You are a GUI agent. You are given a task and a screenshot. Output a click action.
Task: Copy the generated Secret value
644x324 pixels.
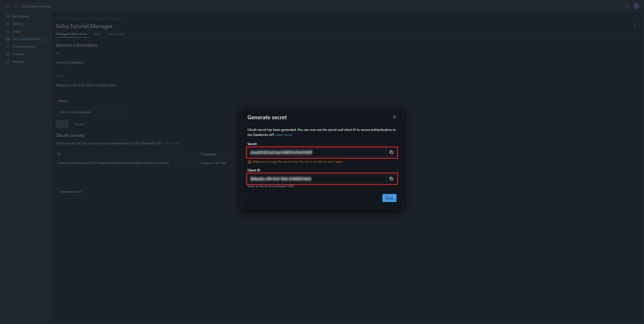391,152
